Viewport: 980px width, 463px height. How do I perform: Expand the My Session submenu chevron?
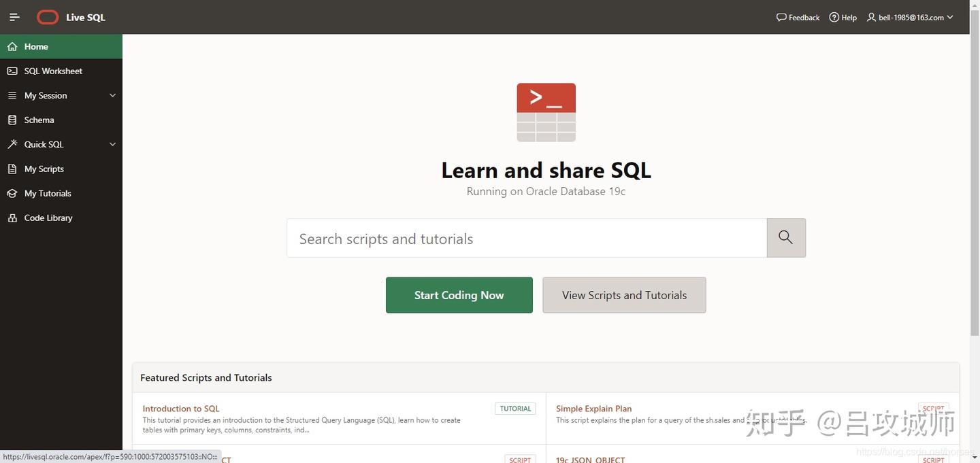pyautogui.click(x=113, y=95)
